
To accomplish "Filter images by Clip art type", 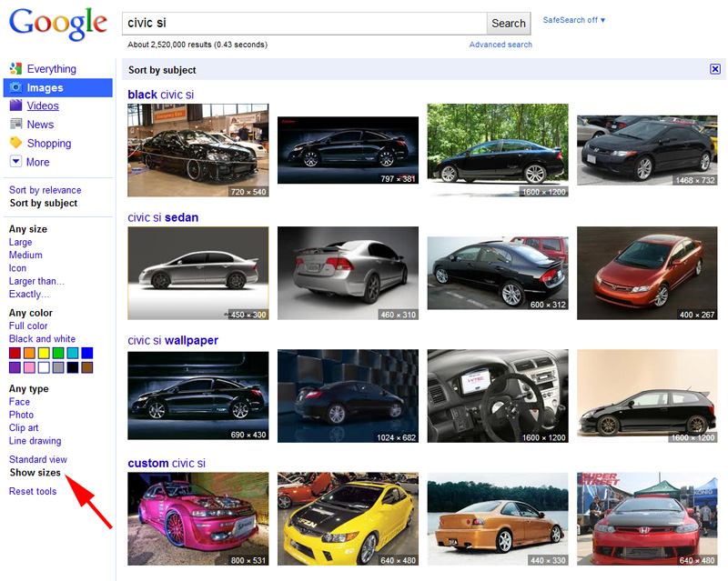I will tap(24, 427).
